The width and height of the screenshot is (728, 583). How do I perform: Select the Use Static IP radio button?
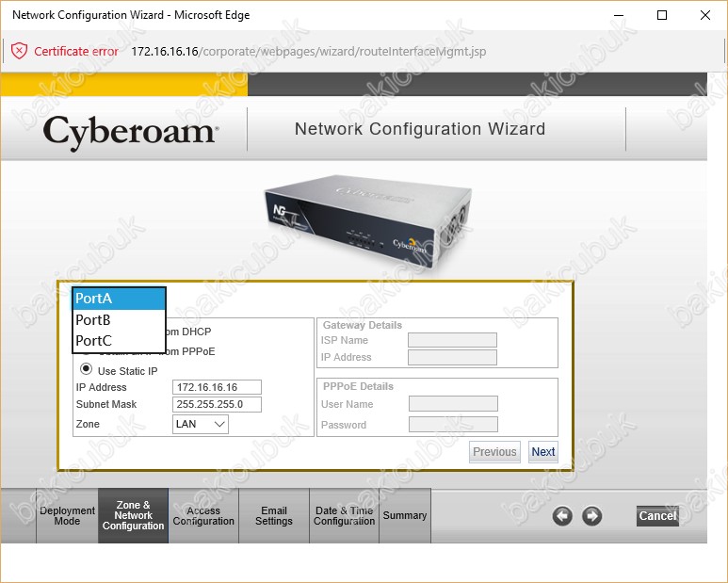(86, 369)
